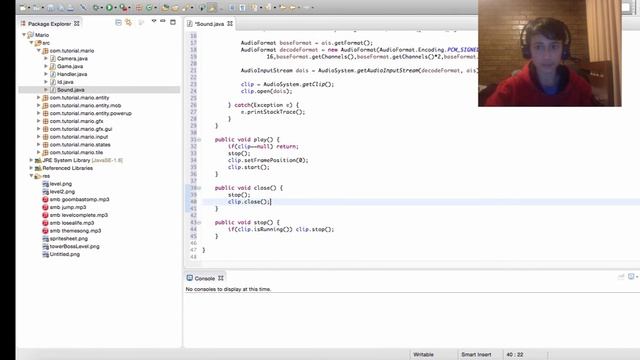
Task: Click the New Java Class icon
Action: (149, 7)
